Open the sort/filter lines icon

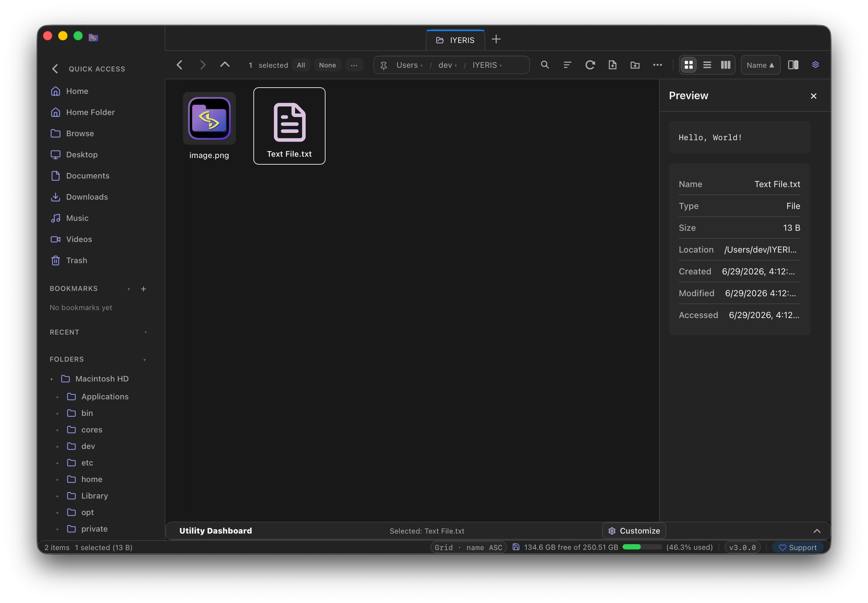pos(567,65)
